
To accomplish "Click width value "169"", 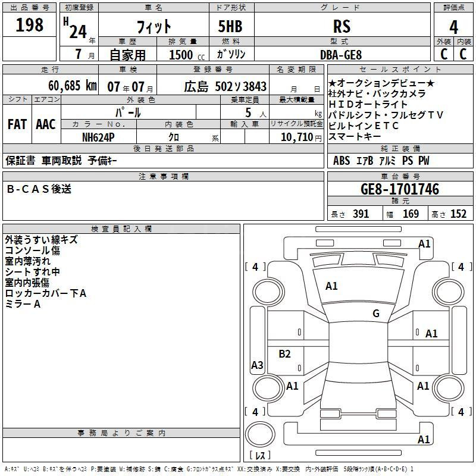I will tap(411, 214).
